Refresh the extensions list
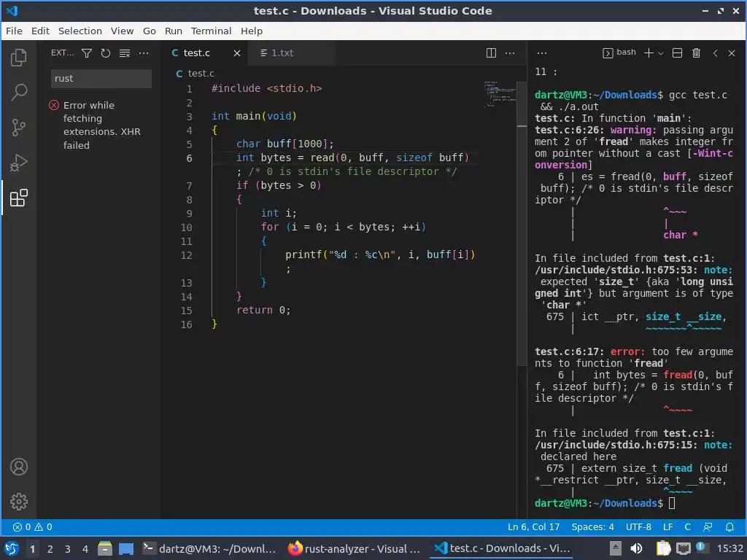The image size is (747, 560). (106, 52)
